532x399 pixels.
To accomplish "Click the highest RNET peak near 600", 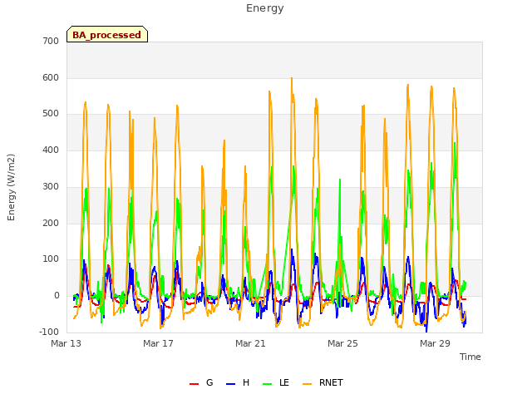I will pyautogui.click(x=292, y=78).
